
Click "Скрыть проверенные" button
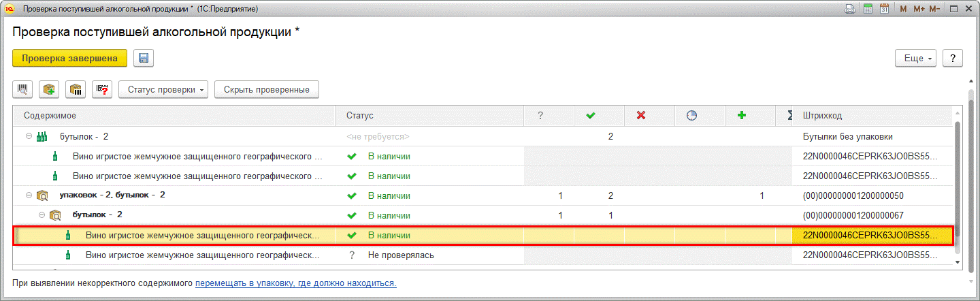pos(266,89)
